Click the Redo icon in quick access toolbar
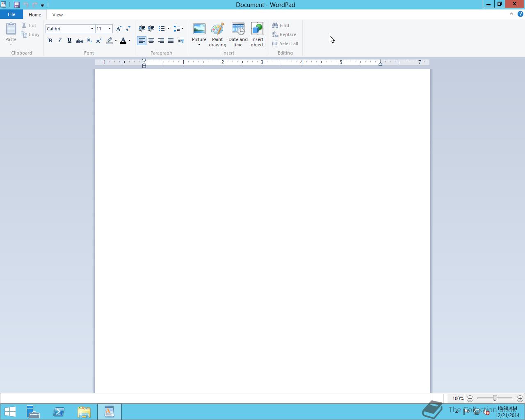 click(34, 5)
